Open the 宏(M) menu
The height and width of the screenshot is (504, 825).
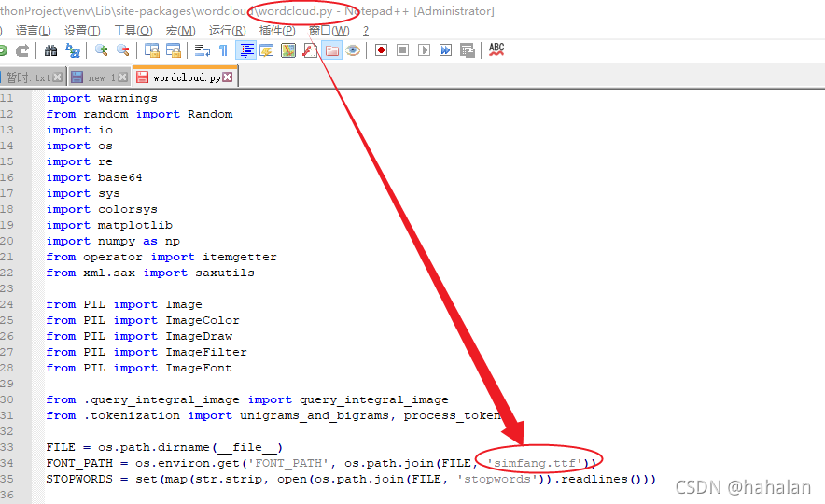pyautogui.click(x=180, y=31)
